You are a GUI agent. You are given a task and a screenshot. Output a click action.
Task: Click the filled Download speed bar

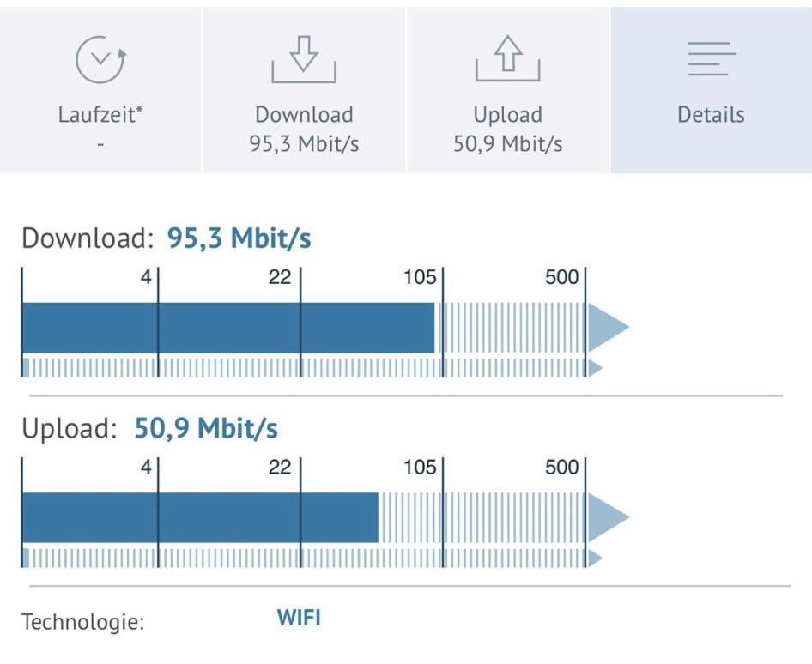228,328
